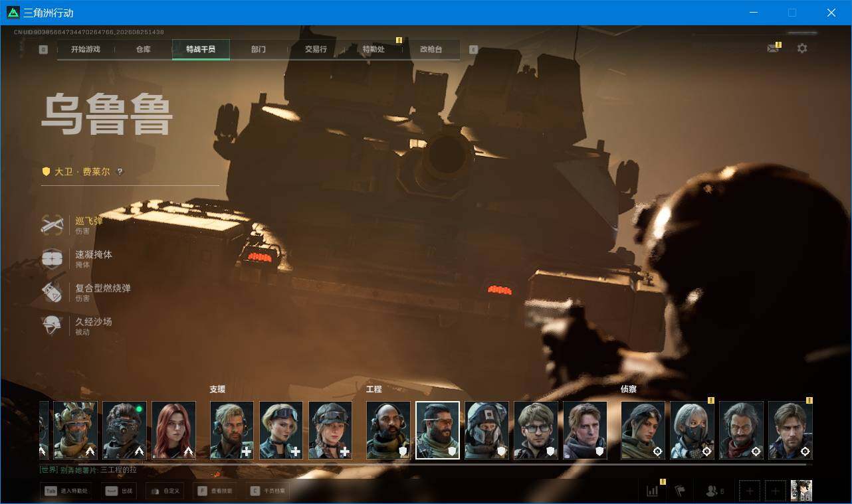
Task: Click the 乌鲁鲁 operator title
Action: pyautogui.click(x=107, y=116)
